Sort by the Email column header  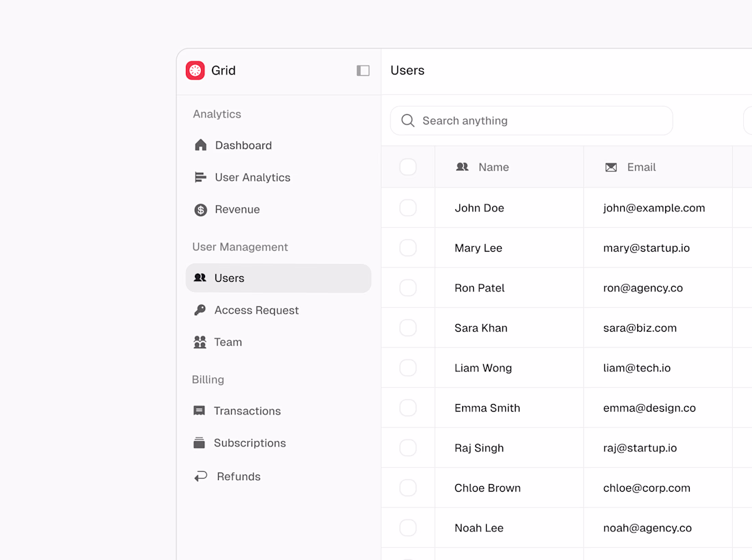pyautogui.click(x=658, y=167)
